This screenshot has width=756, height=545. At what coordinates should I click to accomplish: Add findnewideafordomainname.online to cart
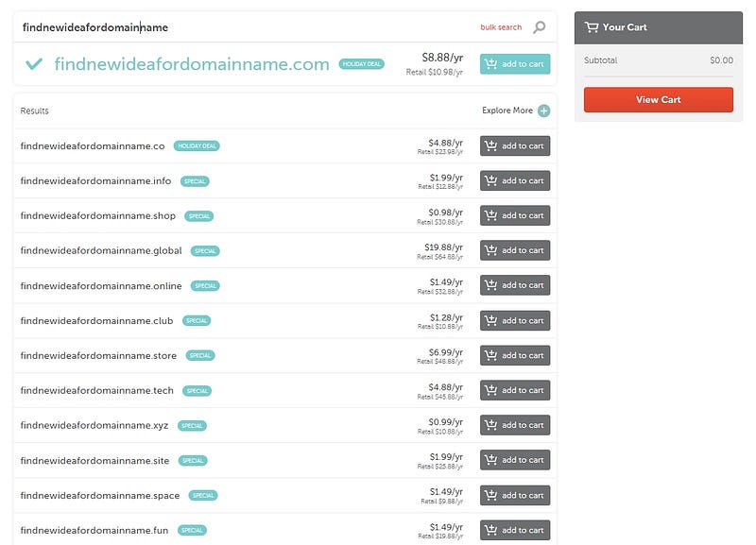click(x=515, y=285)
